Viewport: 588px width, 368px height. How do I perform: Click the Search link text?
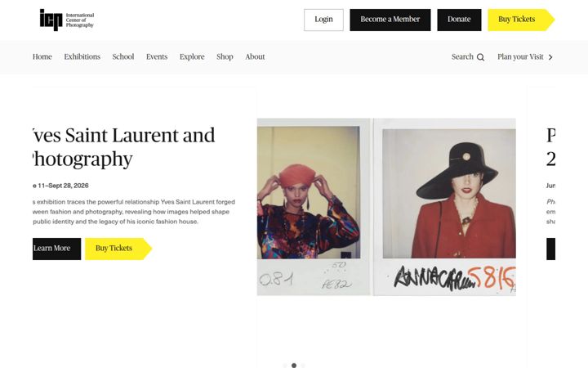click(462, 56)
